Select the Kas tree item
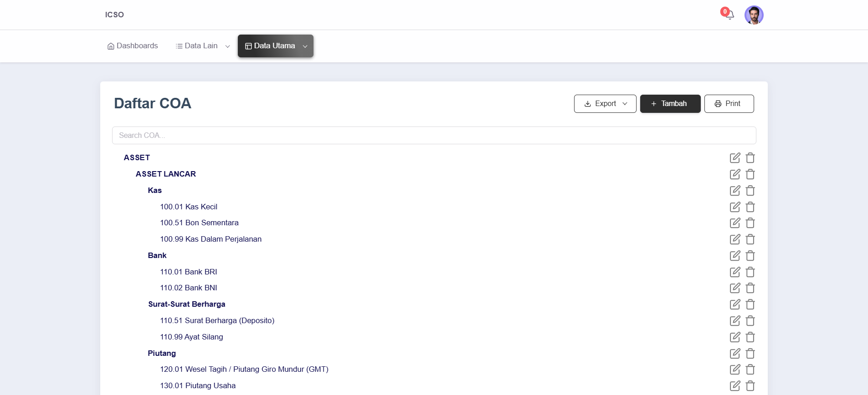Screen dimensions: 868x395 coord(155,191)
